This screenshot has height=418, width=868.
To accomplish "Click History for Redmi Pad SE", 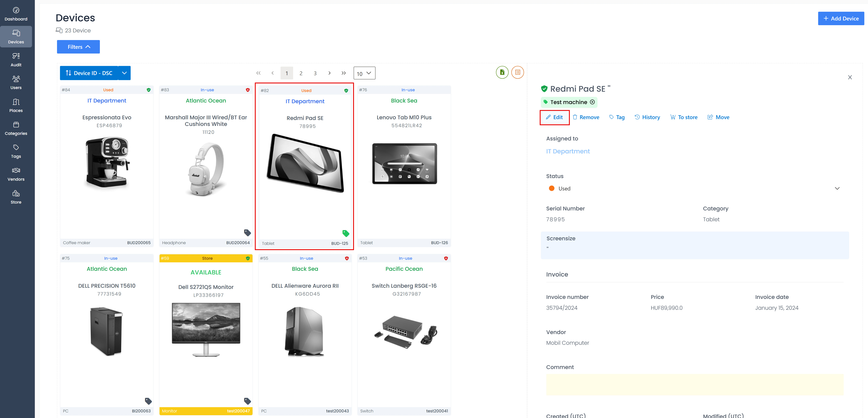I will point(647,117).
